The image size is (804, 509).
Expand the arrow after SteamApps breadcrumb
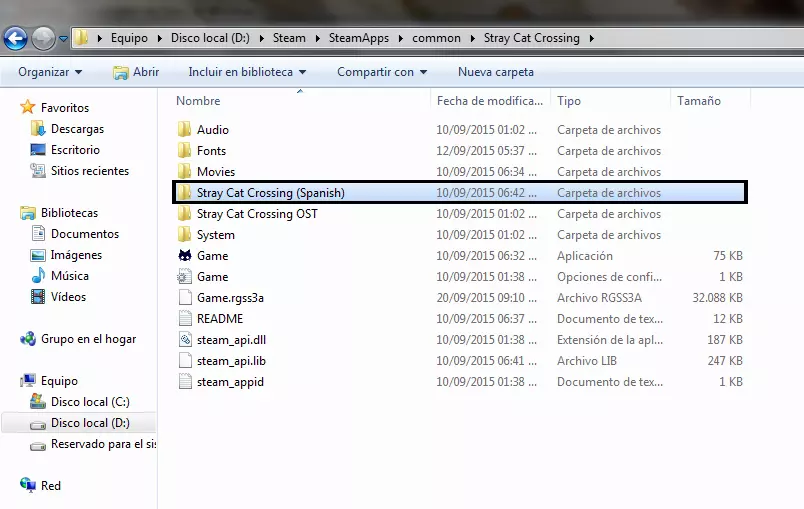pos(400,38)
